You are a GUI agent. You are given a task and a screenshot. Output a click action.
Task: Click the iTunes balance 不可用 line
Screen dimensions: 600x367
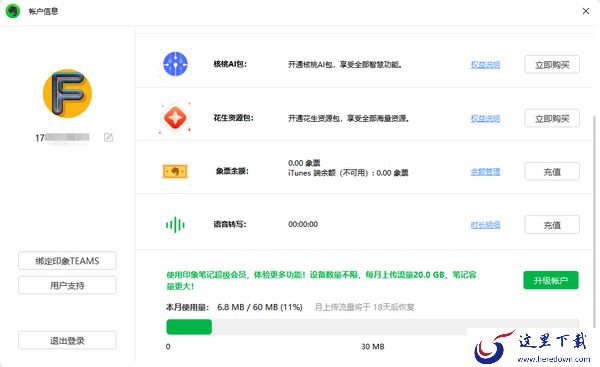(x=348, y=173)
